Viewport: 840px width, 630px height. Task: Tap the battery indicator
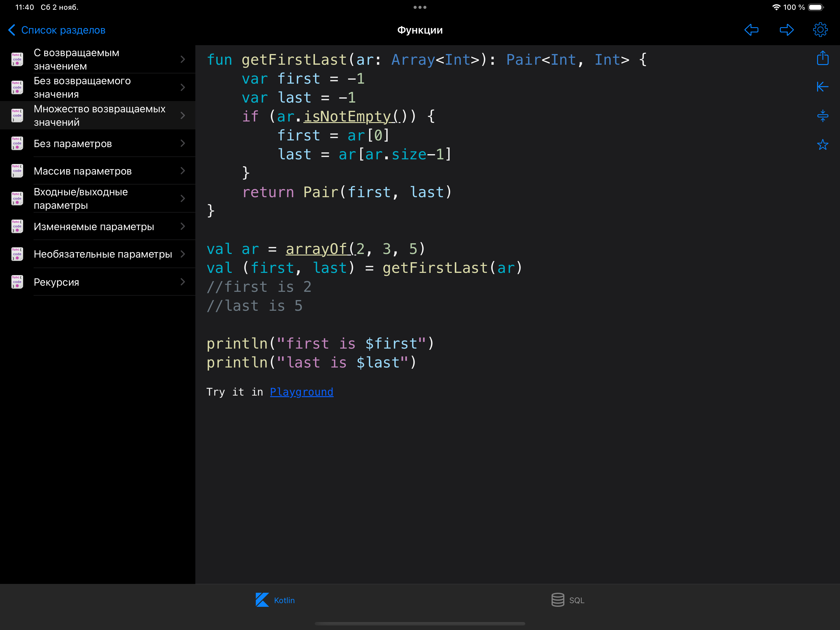pos(816,7)
